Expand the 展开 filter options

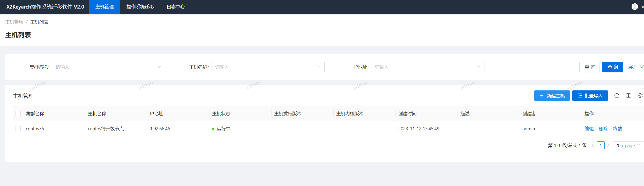[x=635, y=67]
